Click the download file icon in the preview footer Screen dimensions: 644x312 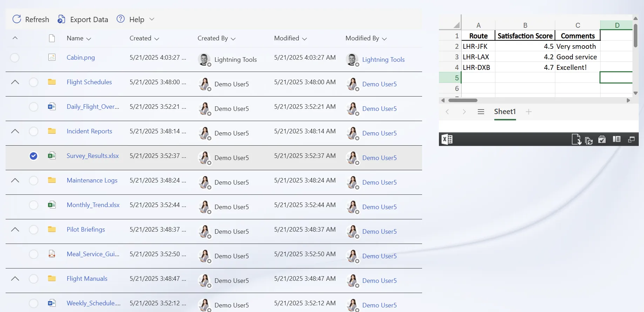tap(576, 139)
